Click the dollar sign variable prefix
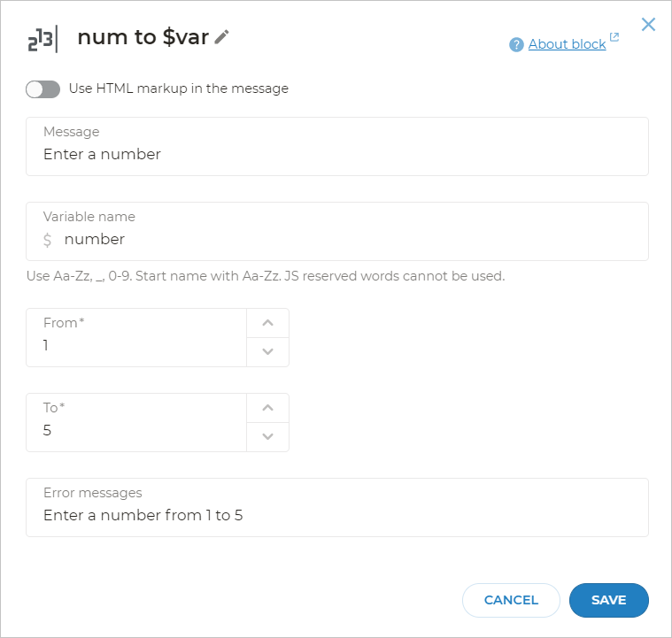This screenshot has width=672, height=638. point(48,239)
